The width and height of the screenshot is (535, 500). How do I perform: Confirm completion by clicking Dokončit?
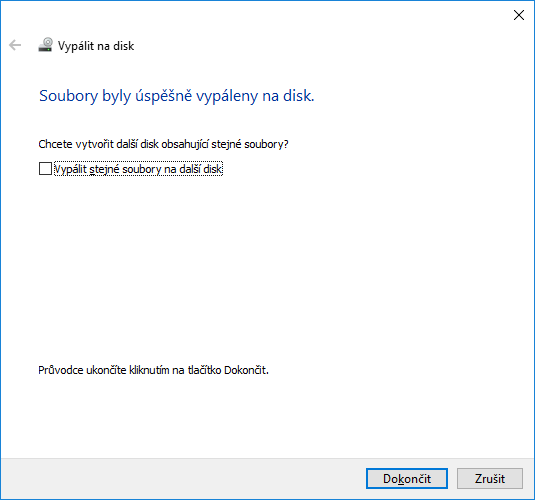point(407,478)
